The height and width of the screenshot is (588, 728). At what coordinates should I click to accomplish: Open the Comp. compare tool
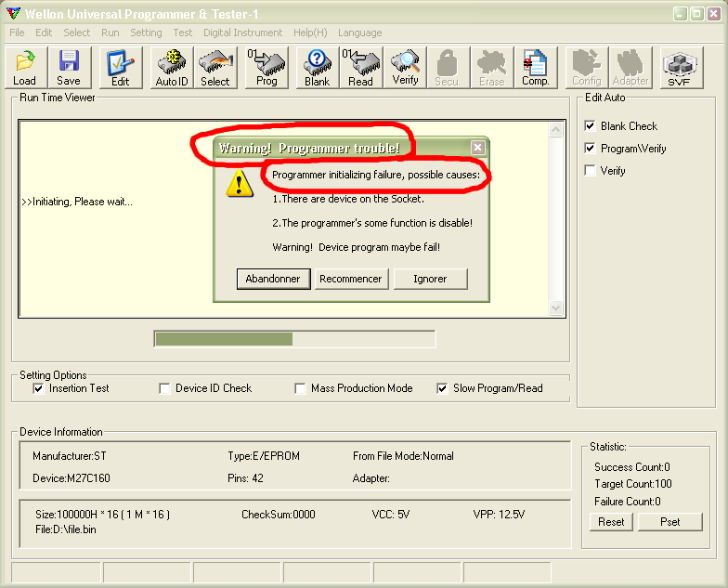click(x=535, y=67)
